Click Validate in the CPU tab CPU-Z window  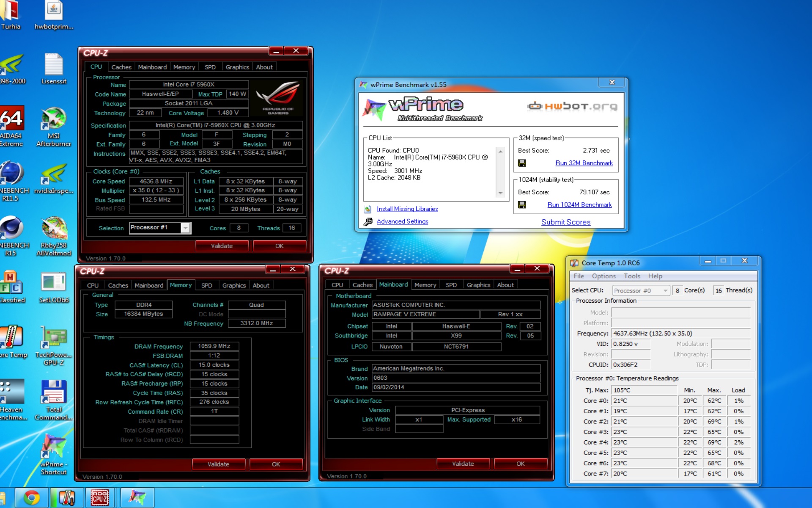point(222,246)
